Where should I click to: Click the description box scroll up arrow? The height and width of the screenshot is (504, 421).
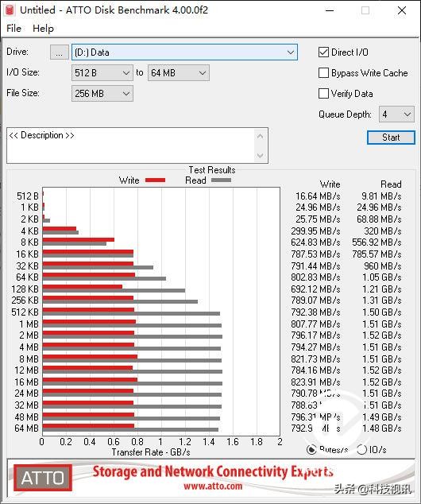point(260,136)
